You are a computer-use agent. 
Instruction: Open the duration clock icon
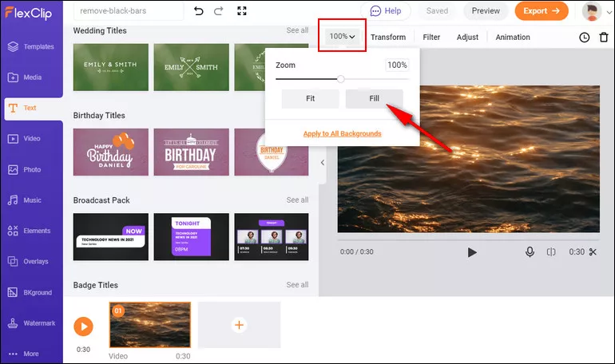click(x=585, y=38)
